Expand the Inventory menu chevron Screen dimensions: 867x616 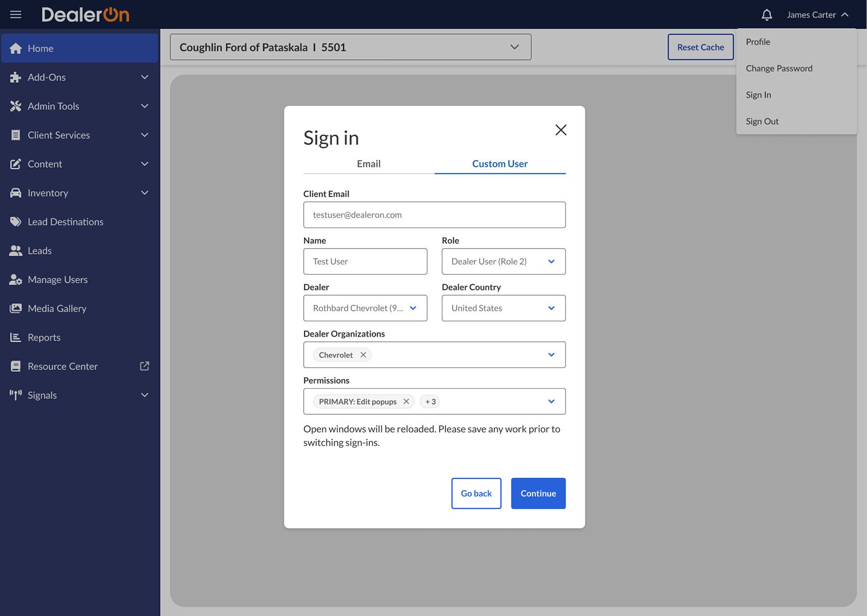tap(144, 193)
